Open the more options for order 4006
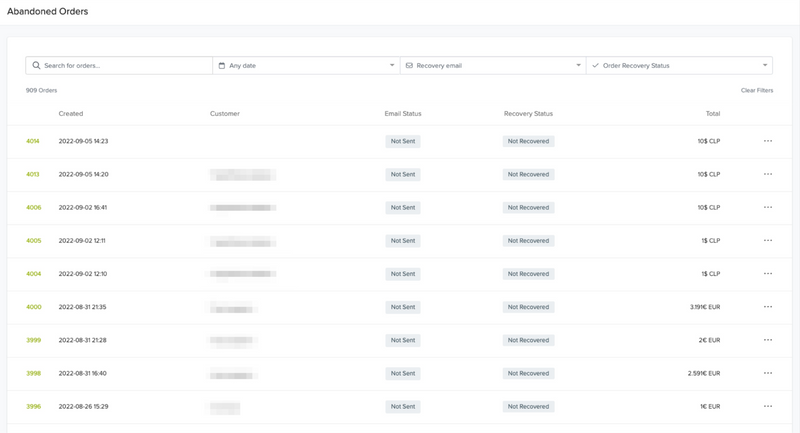This screenshot has width=800, height=433. click(767, 207)
